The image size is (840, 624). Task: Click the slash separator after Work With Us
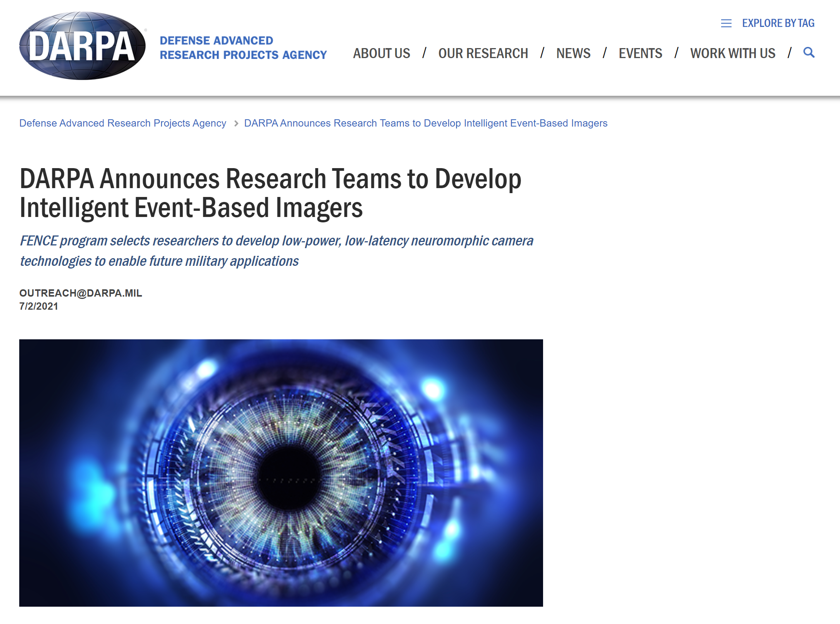click(789, 53)
